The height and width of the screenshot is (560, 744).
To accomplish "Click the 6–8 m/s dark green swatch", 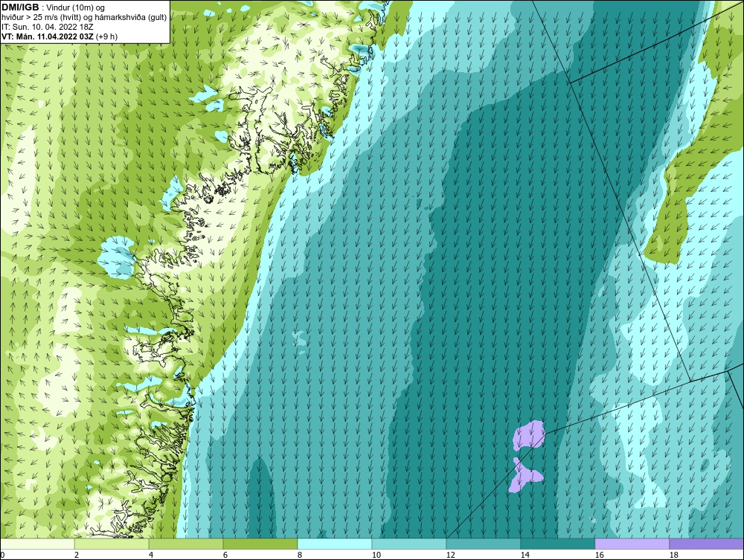I will (260, 544).
